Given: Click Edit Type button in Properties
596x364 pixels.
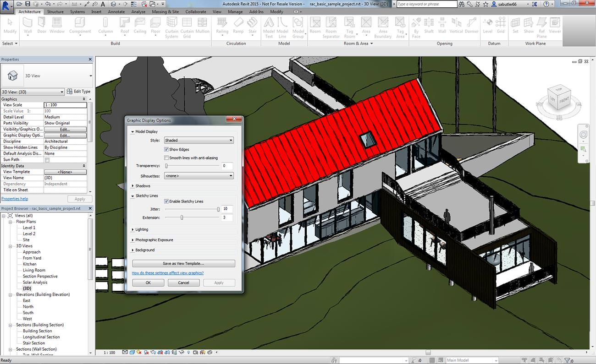Looking at the screenshot, I should point(79,92).
